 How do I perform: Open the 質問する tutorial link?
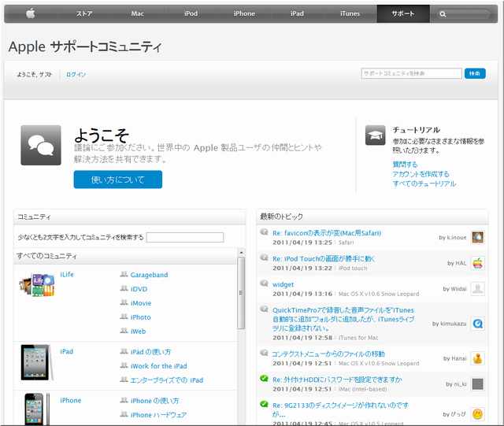point(405,165)
